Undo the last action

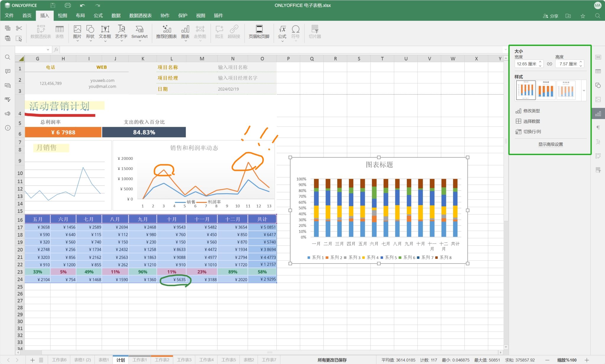(82, 5)
